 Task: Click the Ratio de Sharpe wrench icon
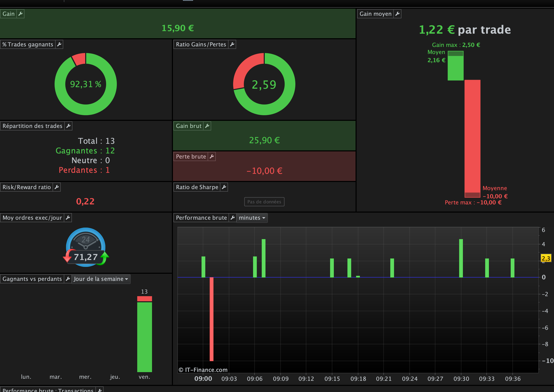coord(224,187)
